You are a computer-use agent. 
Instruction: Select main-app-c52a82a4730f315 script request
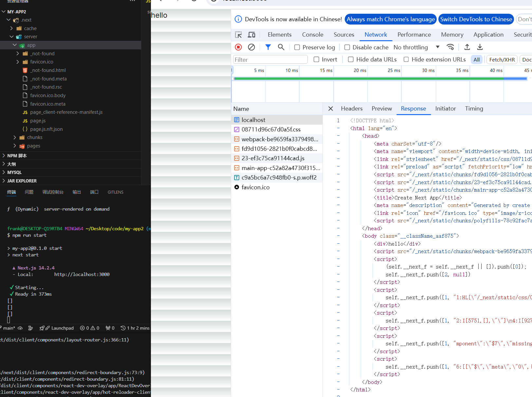(277, 168)
